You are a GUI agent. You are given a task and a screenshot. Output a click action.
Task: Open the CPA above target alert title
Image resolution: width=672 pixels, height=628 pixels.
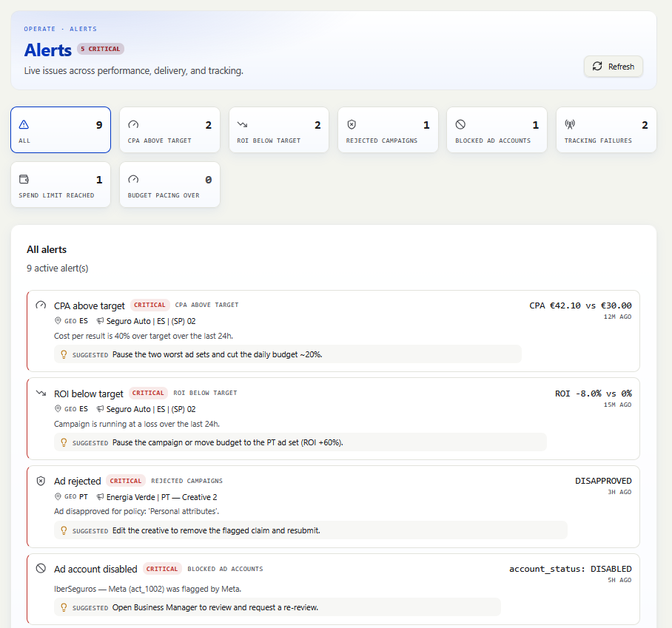(x=89, y=305)
